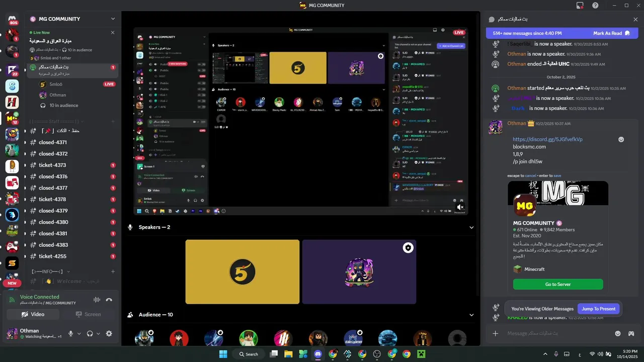Dismiss the Live Now stage banner
Viewport: 644px width, 362px height.
tap(113, 32)
